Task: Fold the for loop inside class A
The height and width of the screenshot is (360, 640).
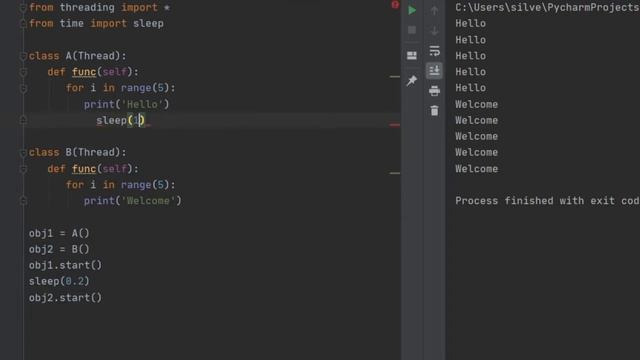Action: coord(23,88)
